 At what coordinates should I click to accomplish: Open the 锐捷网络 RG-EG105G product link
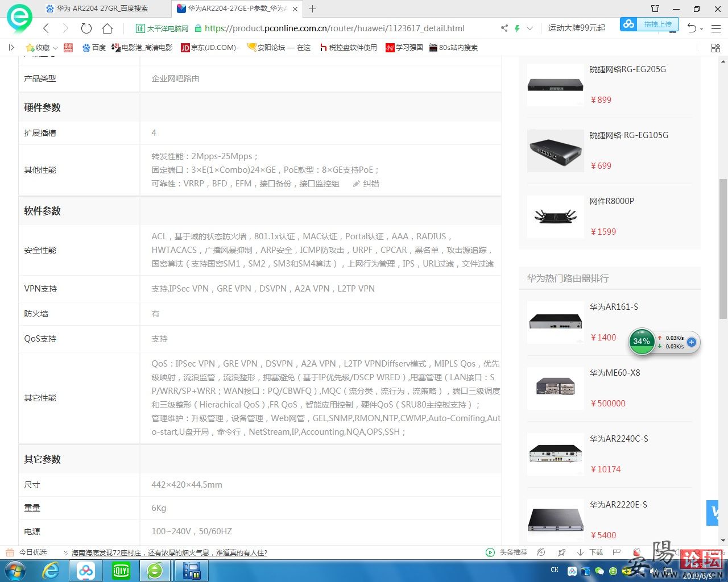pyautogui.click(x=628, y=135)
